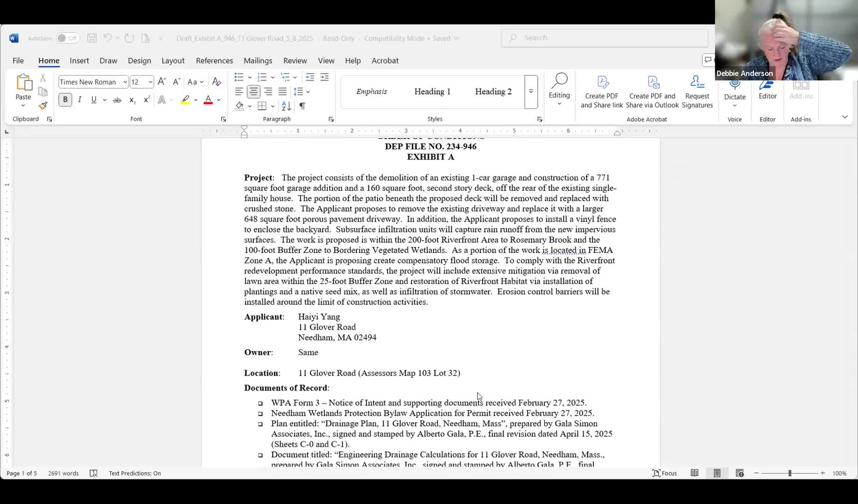Screen dimensions: 858x504
Task: Open Request Signatures in Adobe Acrobat
Action: coord(697,92)
